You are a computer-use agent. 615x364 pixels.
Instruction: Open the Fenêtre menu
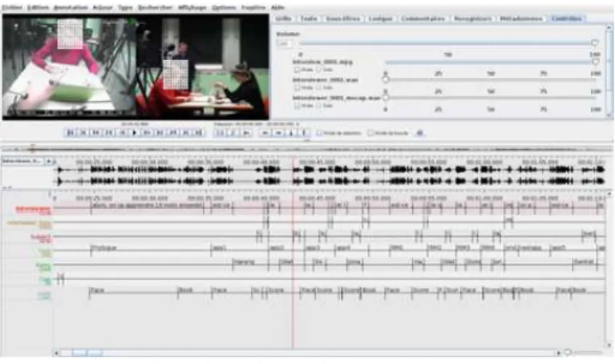253,7
